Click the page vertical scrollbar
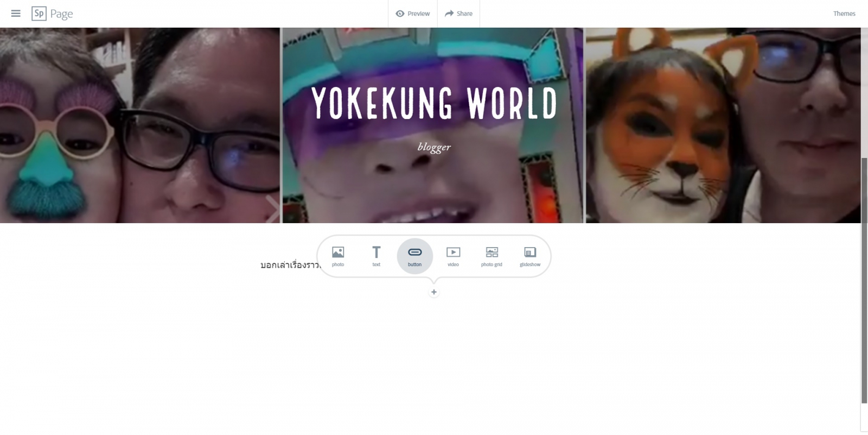Viewport: 868px width, 435px height. point(864,280)
